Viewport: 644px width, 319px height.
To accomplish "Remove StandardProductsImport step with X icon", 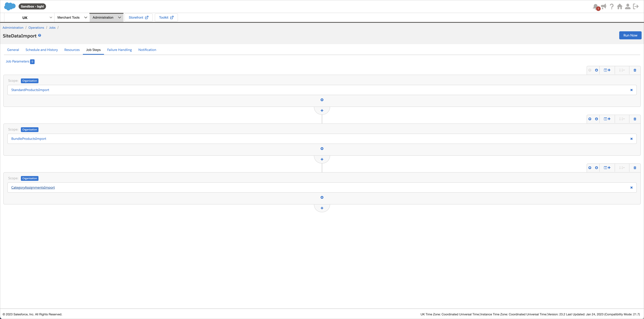I will (x=632, y=90).
